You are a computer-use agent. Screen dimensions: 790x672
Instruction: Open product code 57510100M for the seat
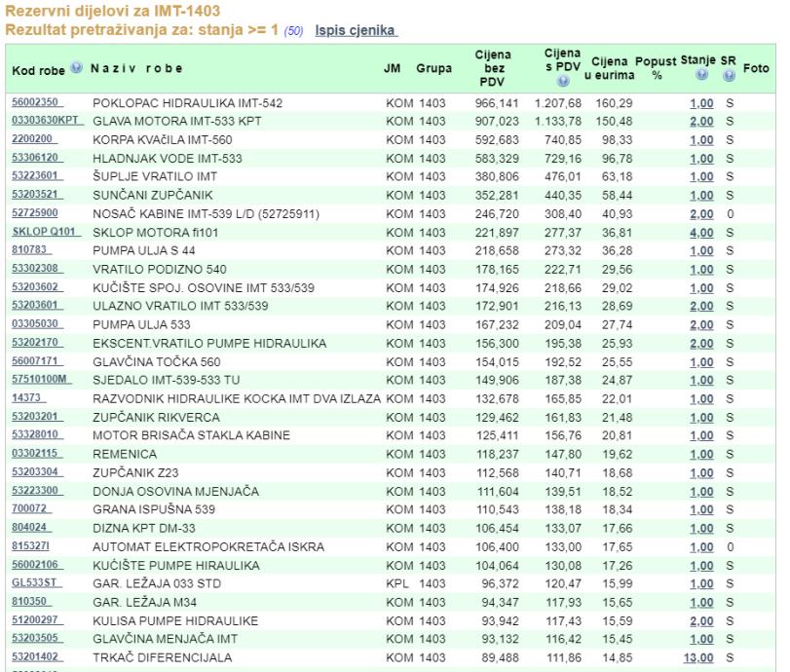pos(40,380)
